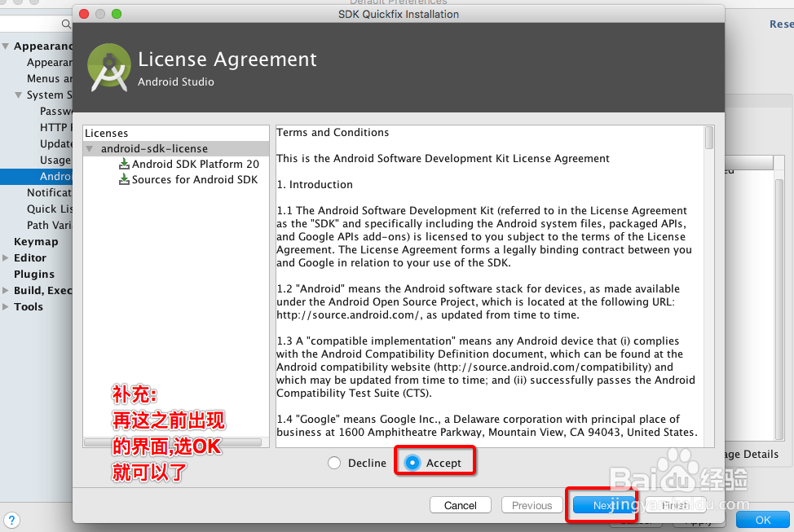
Task: Expand the Build, Execution section in Preferences
Action: [x=6, y=290]
